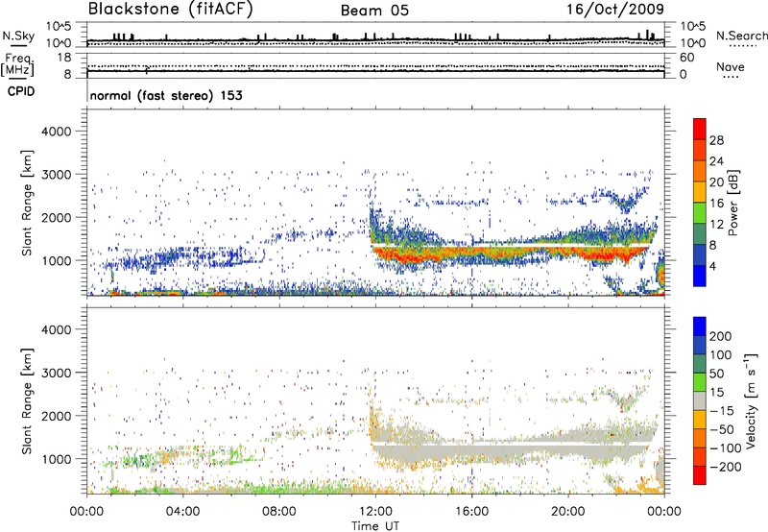The image size is (768, 532).
Task: Click the Velocity panel "Slant Range [km]" label
Action: 27,401
